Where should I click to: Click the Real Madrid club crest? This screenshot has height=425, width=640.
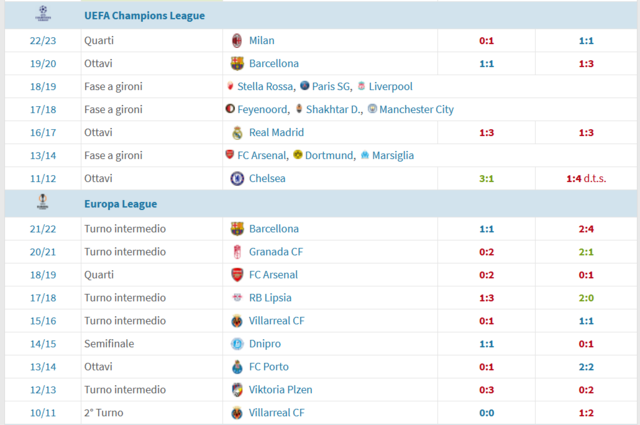pyautogui.click(x=237, y=133)
